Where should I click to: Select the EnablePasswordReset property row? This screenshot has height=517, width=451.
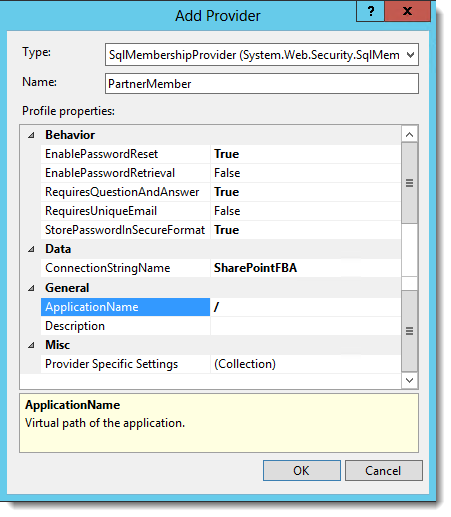[x=221, y=154]
